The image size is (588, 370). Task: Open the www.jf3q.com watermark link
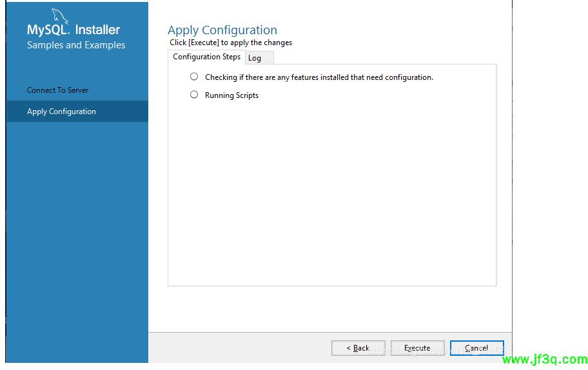544,360
